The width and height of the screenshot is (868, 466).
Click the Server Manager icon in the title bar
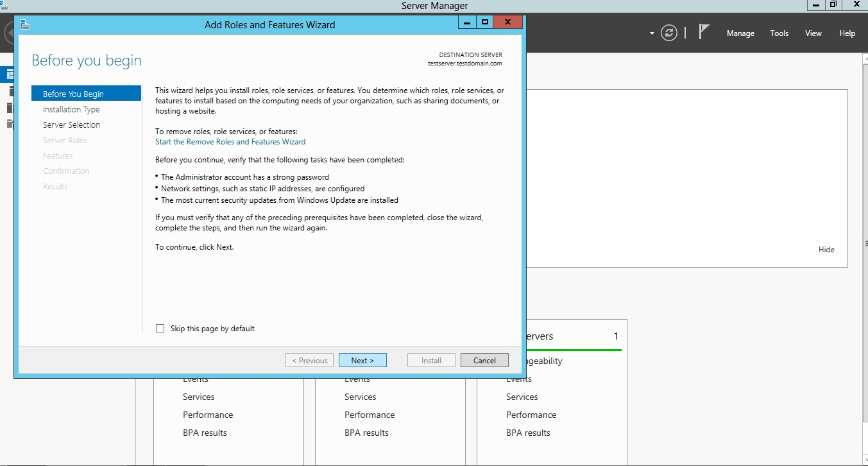4,5
